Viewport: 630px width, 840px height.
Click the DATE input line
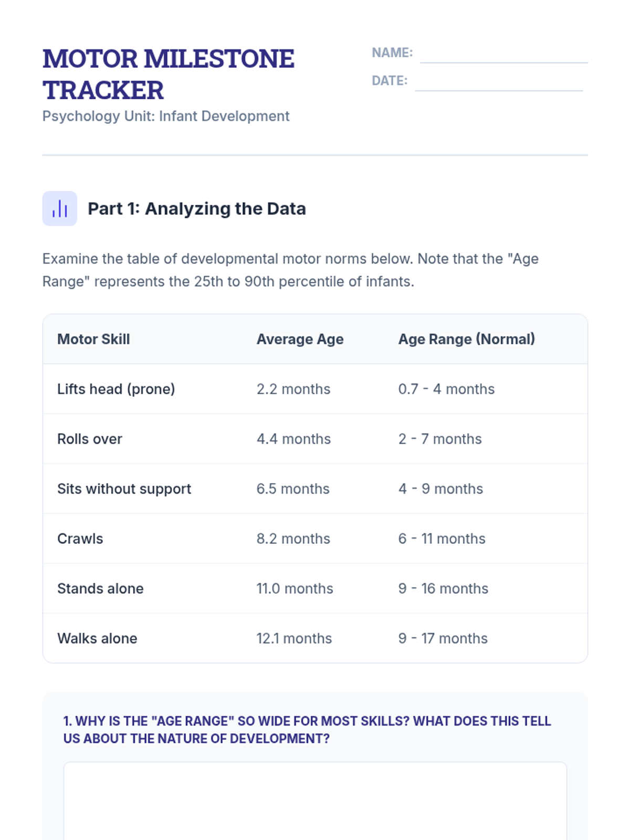pyautogui.click(x=498, y=82)
